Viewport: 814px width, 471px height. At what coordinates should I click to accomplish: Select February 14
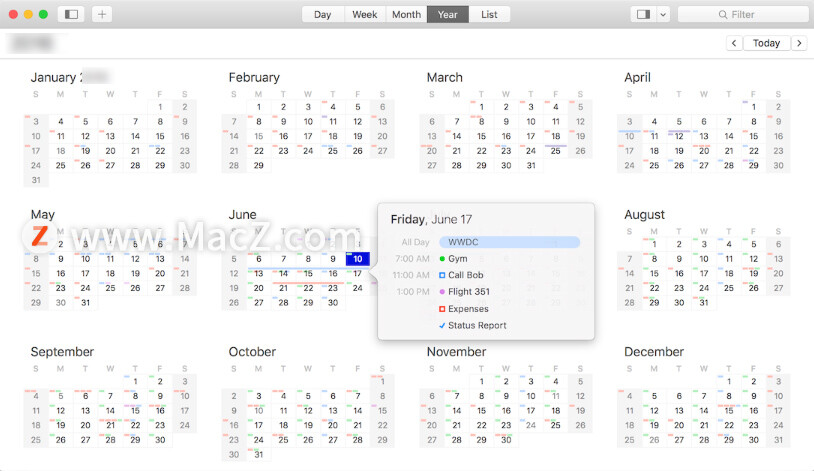[234, 136]
